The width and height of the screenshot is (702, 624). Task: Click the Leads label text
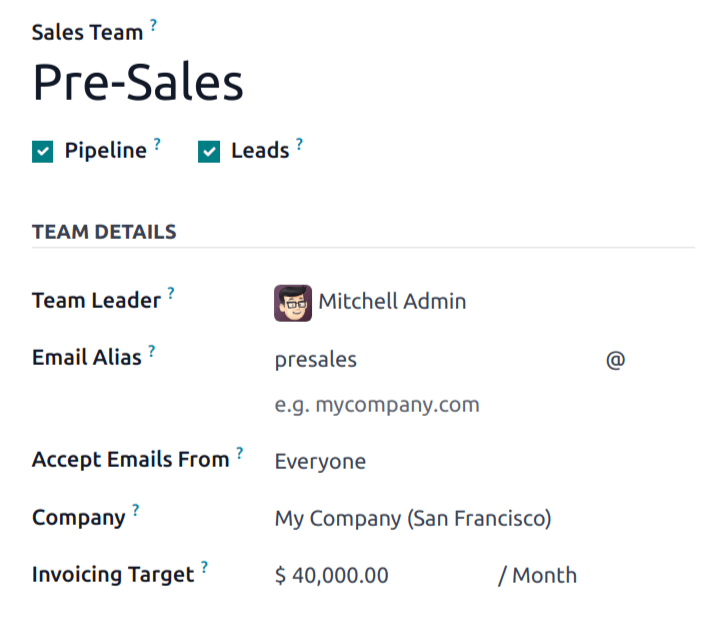(260, 150)
